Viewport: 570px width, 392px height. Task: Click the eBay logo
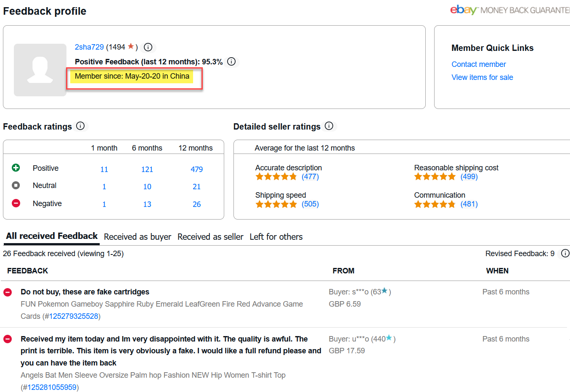point(463,10)
